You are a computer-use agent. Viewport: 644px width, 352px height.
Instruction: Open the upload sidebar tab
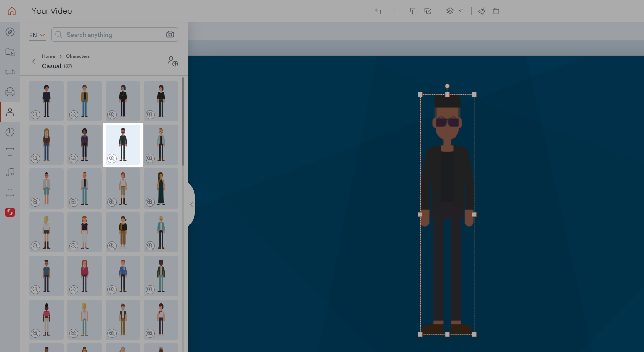point(10,192)
